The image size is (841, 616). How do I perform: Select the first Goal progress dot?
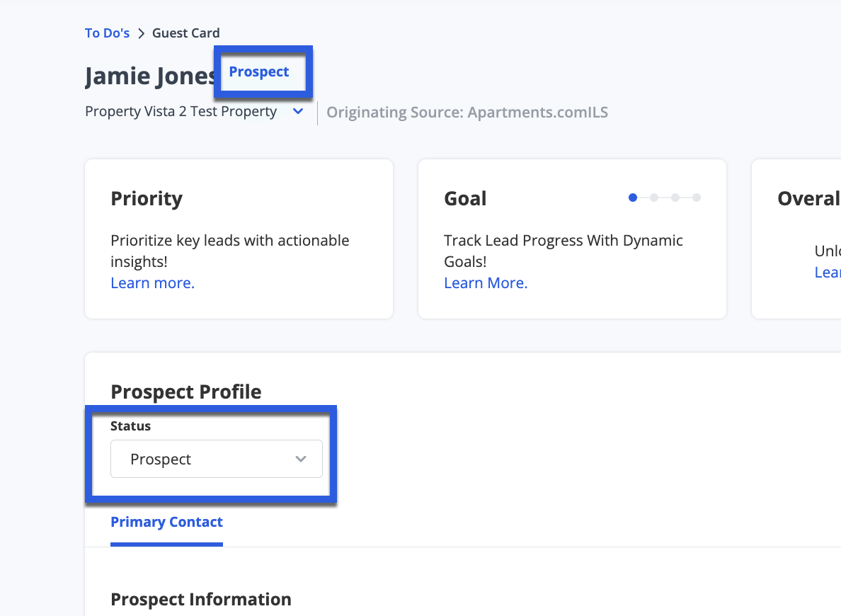point(633,198)
